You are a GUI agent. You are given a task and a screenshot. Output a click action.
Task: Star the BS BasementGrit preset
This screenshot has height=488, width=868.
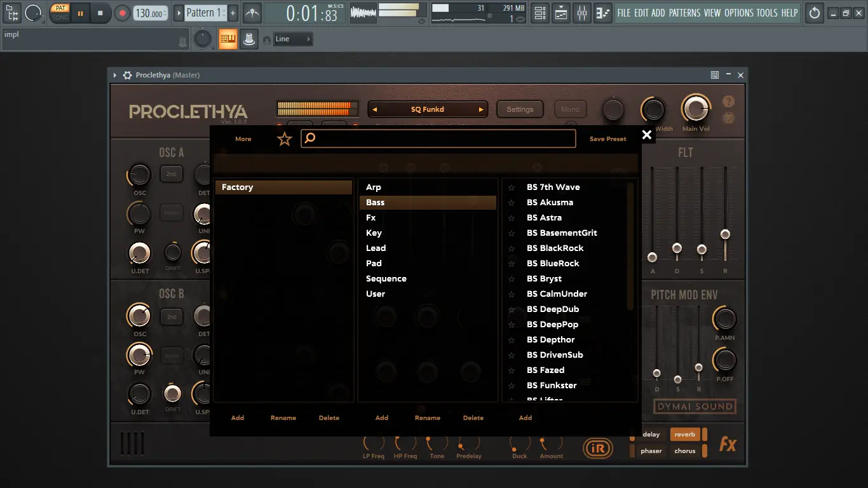[512, 233]
